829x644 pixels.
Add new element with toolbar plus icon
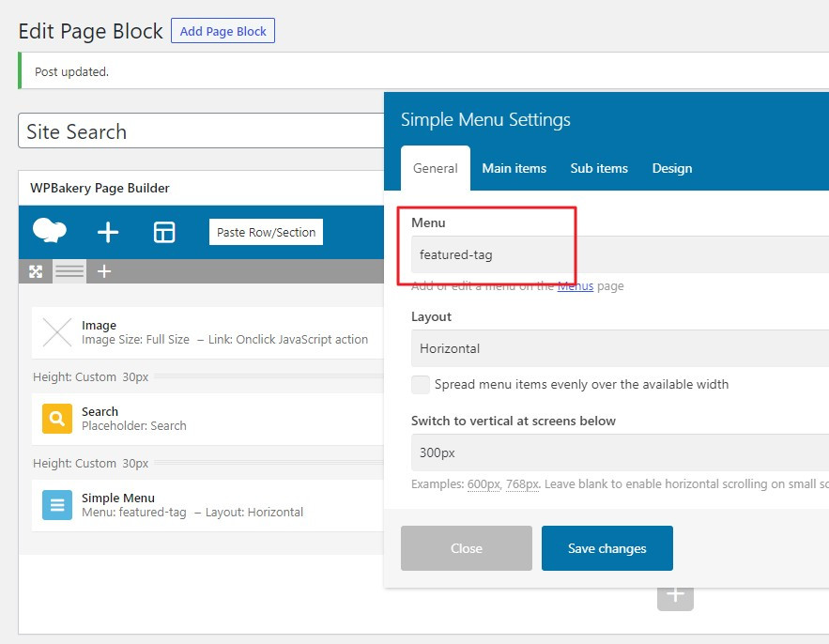coord(108,232)
